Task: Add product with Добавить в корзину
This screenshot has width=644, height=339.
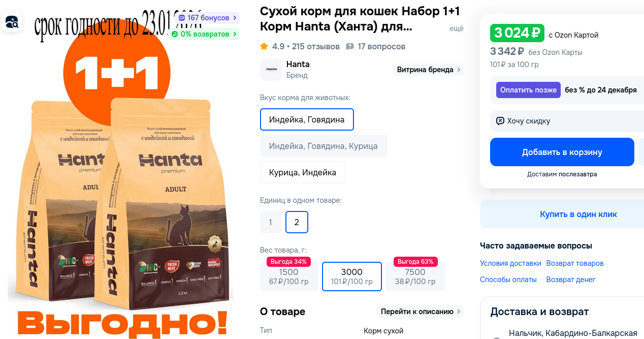Action: click(562, 152)
